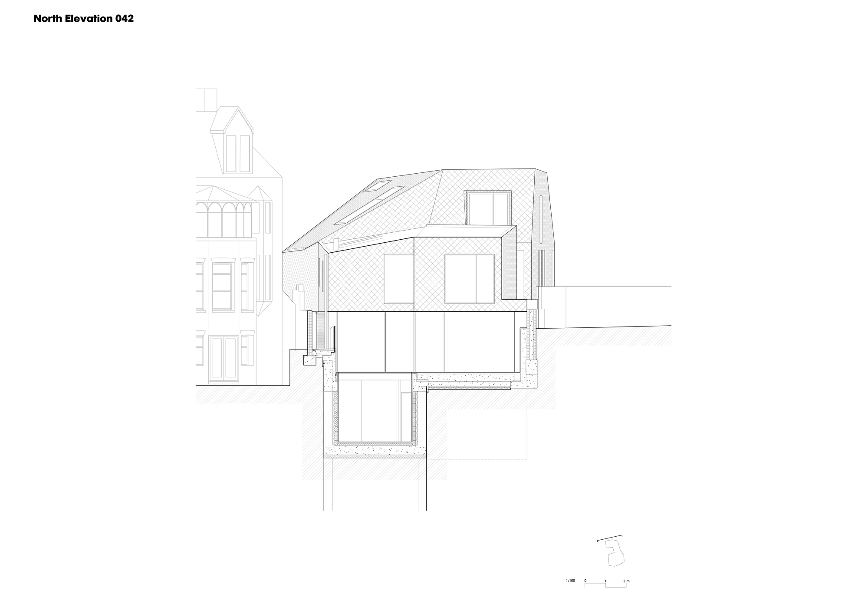Click the graphic scale bar

coord(605,585)
